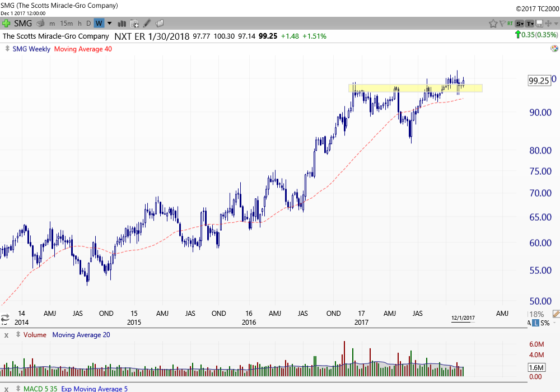Click the floppy disk save chart icon
The height and width of the screenshot is (392, 560).
tap(539, 23)
